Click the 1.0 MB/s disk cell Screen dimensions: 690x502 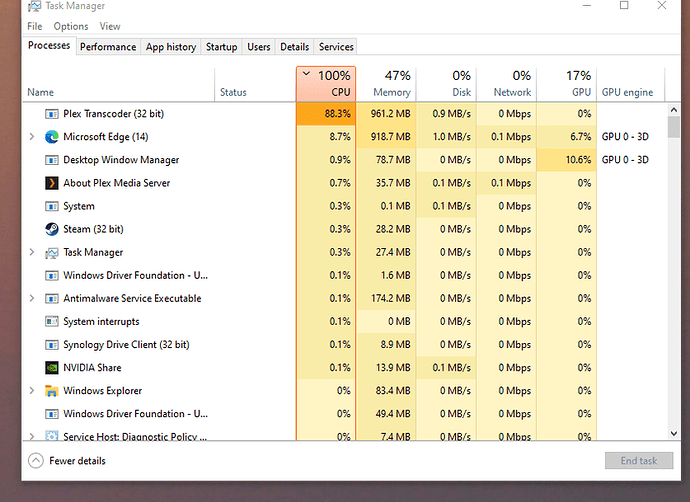(446, 137)
